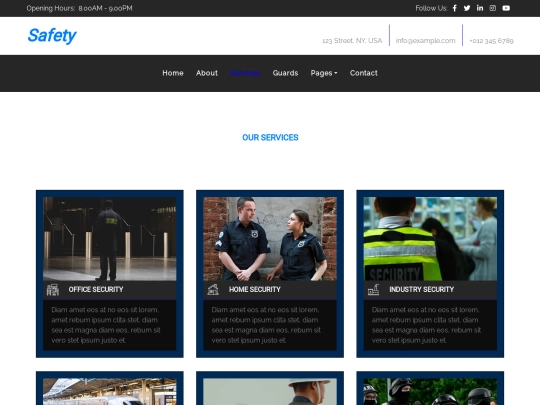This screenshot has height=405, width=540.
Task: Open the Facebook social icon
Action: pos(455,8)
